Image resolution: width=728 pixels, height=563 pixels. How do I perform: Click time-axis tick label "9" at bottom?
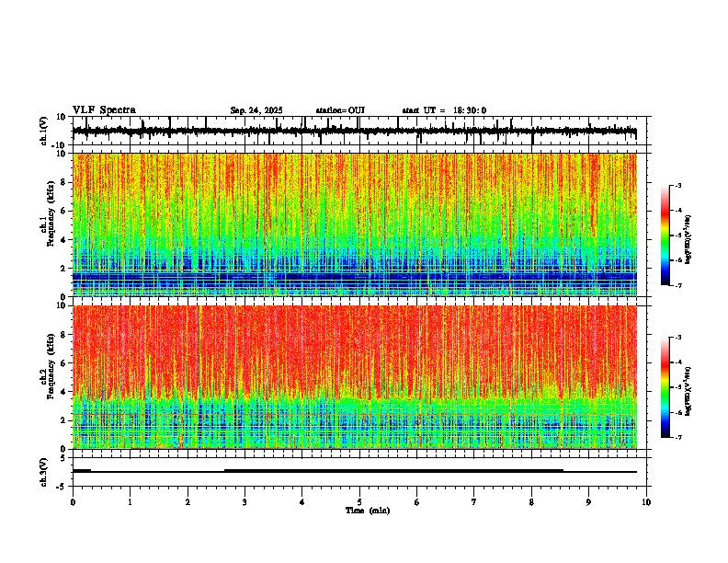(588, 502)
